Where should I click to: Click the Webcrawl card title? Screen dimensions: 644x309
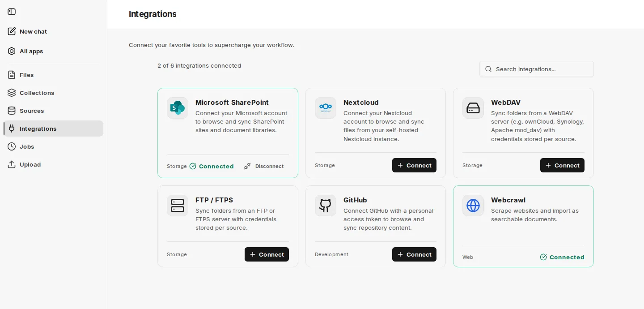click(x=508, y=200)
